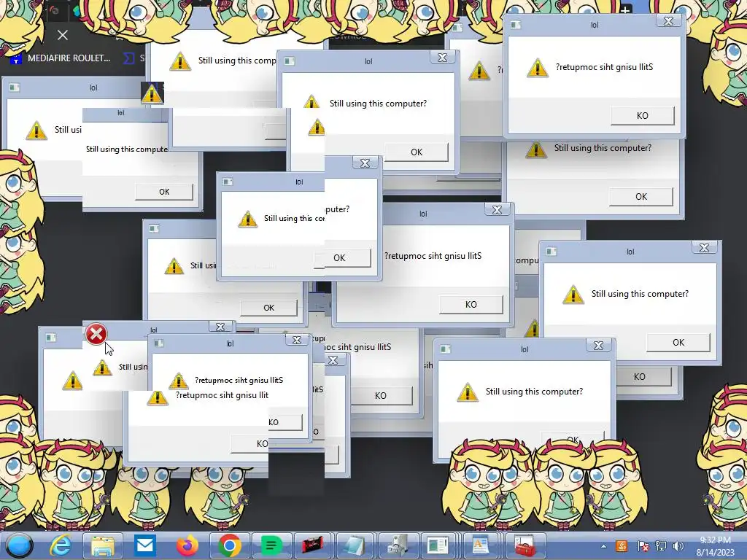Click the OK button below 'Still using this compute' text
Screen dimensions: 747x560
(x=164, y=192)
